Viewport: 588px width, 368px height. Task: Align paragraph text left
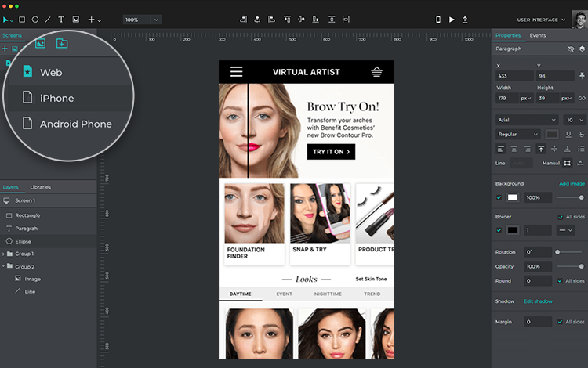[x=501, y=149]
